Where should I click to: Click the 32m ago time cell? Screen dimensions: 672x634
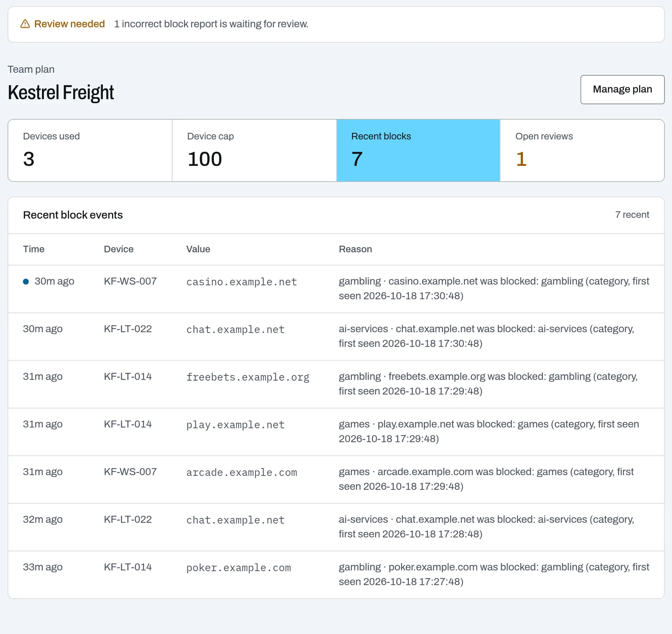coord(43,520)
